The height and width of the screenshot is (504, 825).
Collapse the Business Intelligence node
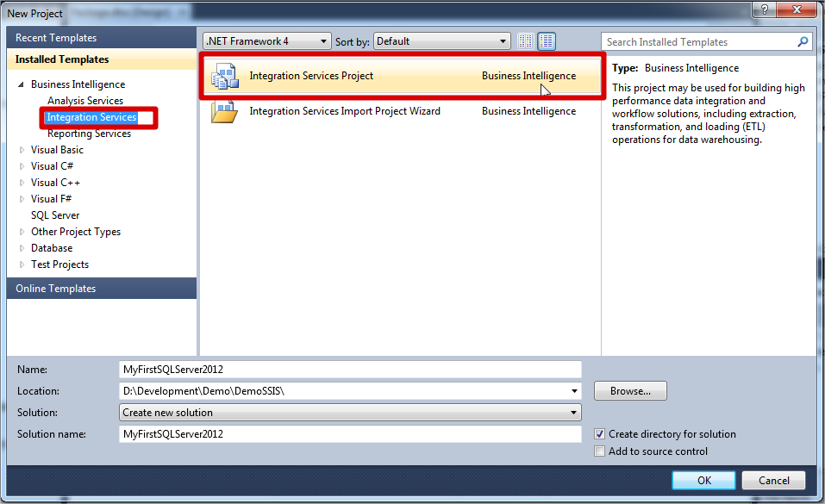21,84
